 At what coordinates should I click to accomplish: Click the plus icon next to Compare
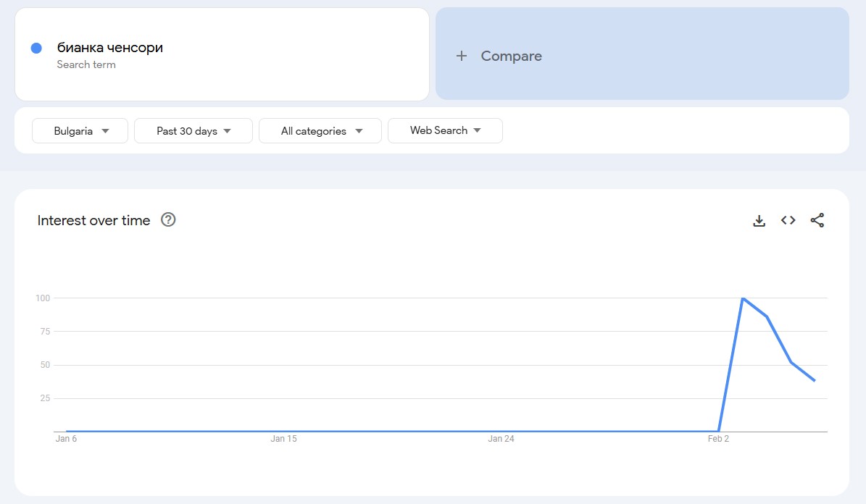pyautogui.click(x=462, y=56)
